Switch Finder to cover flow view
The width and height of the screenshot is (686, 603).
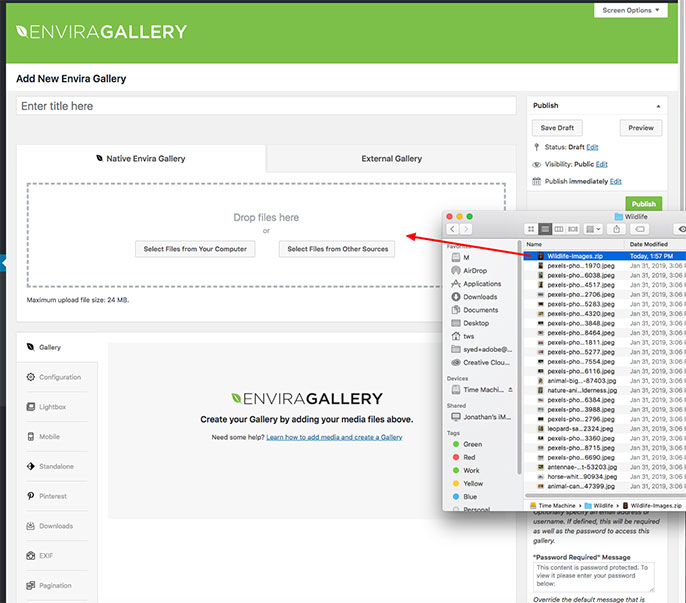[573, 229]
